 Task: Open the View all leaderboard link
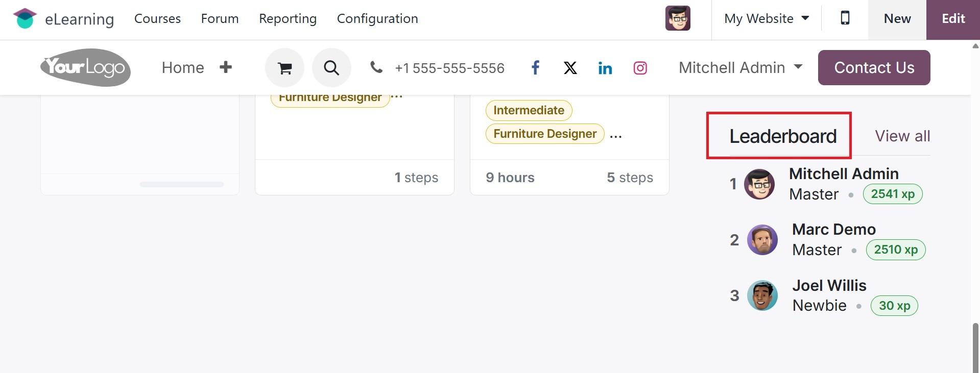pyautogui.click(x=902, y=136)
